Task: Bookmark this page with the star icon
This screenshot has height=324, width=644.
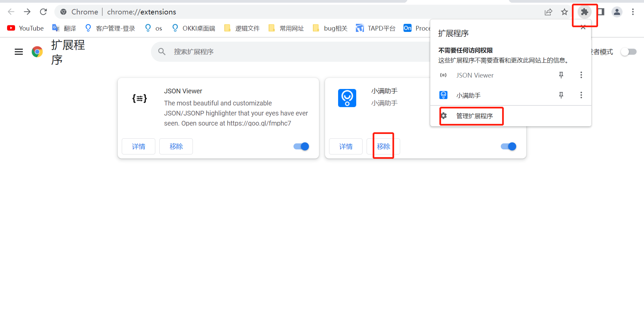Action: (x=565, y=12)
